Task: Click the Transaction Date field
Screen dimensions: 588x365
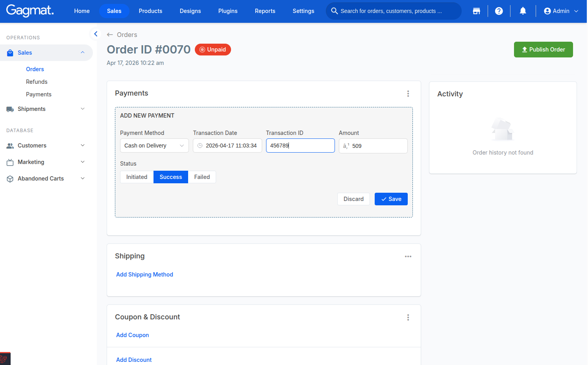Action: 227,146
